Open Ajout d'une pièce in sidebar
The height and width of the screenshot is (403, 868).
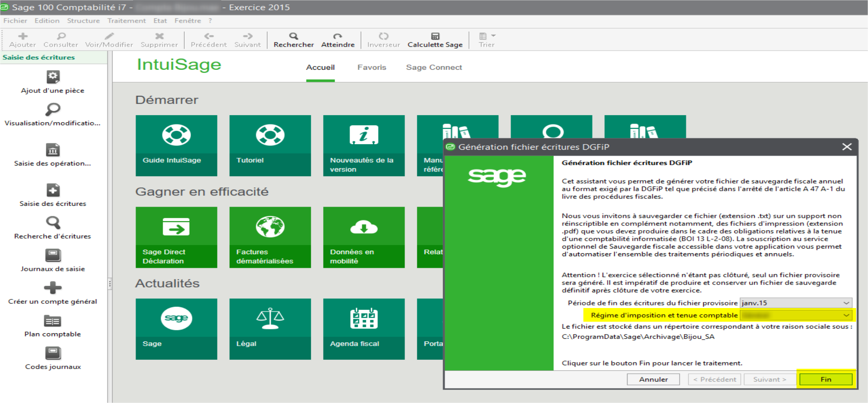pos(53,77)
